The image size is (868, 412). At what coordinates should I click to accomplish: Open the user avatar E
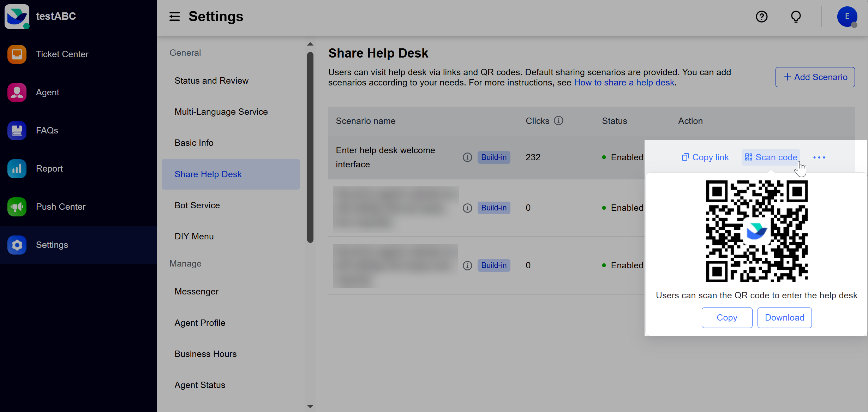847,17
